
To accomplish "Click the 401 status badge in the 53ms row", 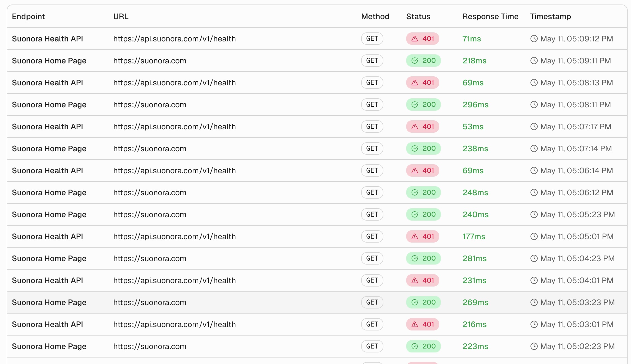I will pos(423,126).
